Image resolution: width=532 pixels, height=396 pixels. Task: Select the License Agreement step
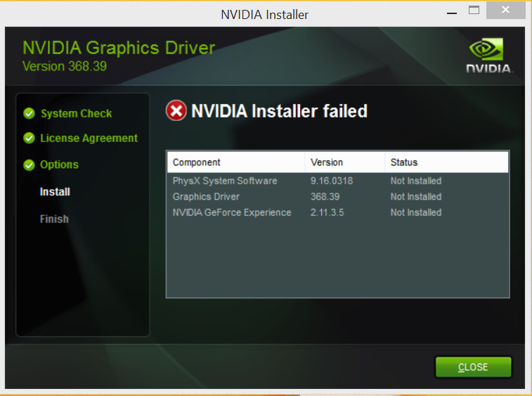[89, 139]
